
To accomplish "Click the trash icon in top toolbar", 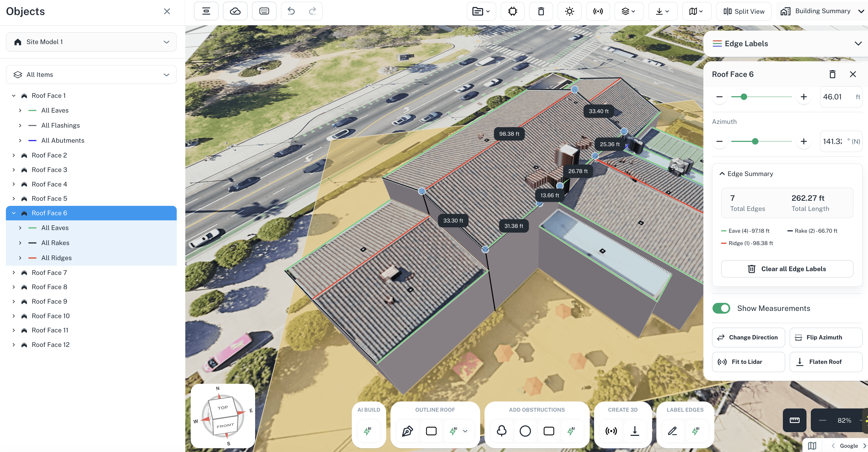I will point(541,11).
